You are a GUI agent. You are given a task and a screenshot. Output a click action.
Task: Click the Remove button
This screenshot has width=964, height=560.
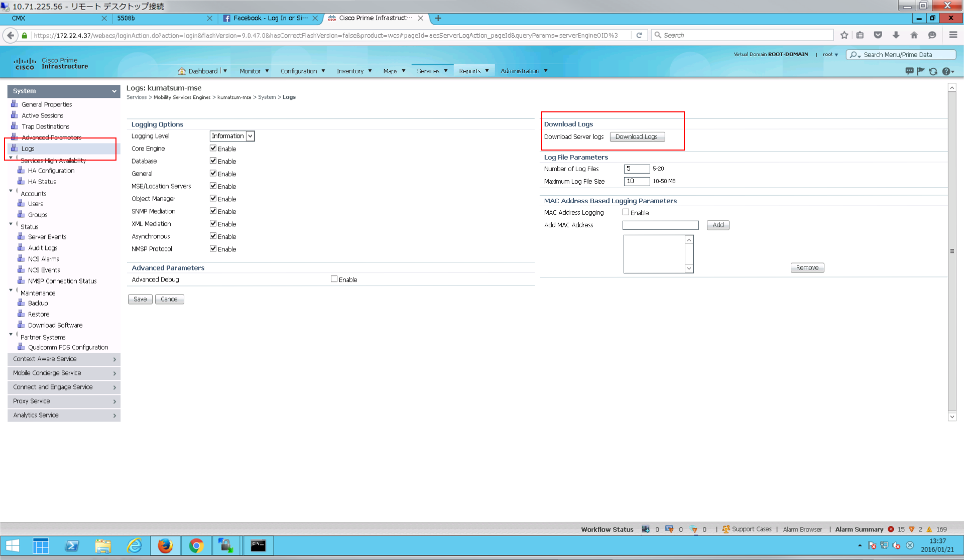tap(807, 268)
